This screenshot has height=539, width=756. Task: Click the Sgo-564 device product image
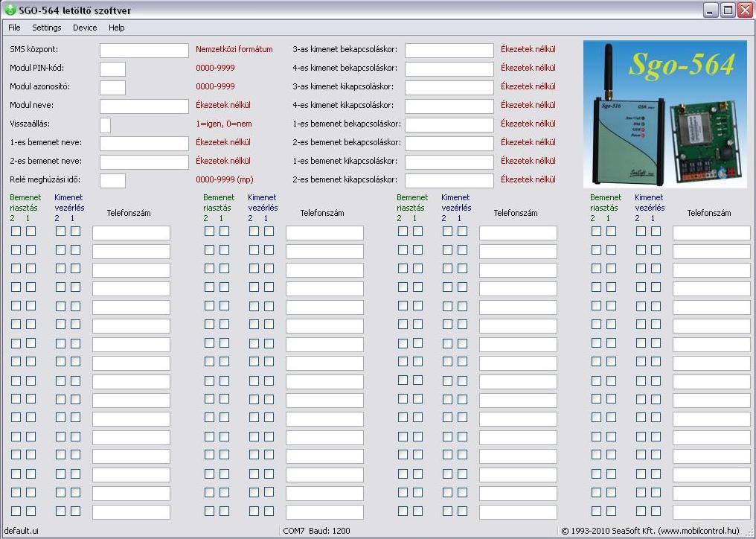(665, 114)
